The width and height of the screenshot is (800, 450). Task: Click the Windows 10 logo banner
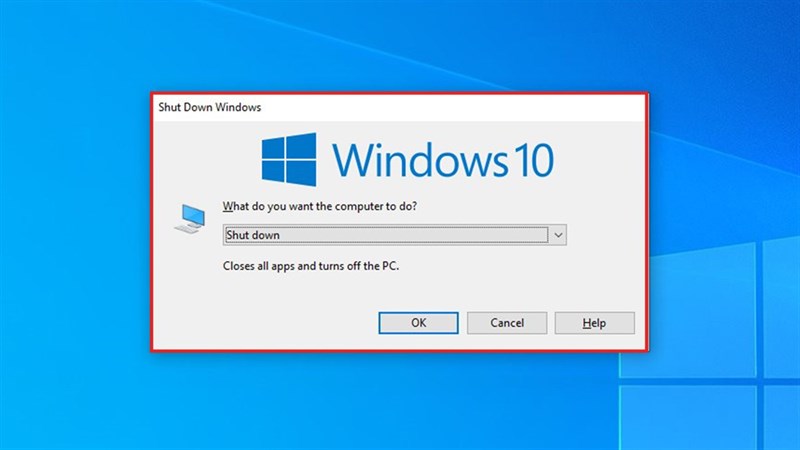click(x=407, y=160)
